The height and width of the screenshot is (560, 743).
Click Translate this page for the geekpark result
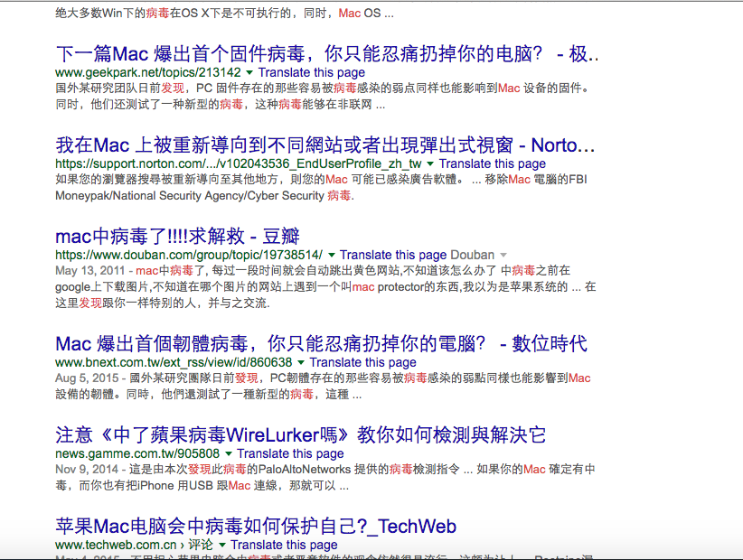tap(311, 72)
